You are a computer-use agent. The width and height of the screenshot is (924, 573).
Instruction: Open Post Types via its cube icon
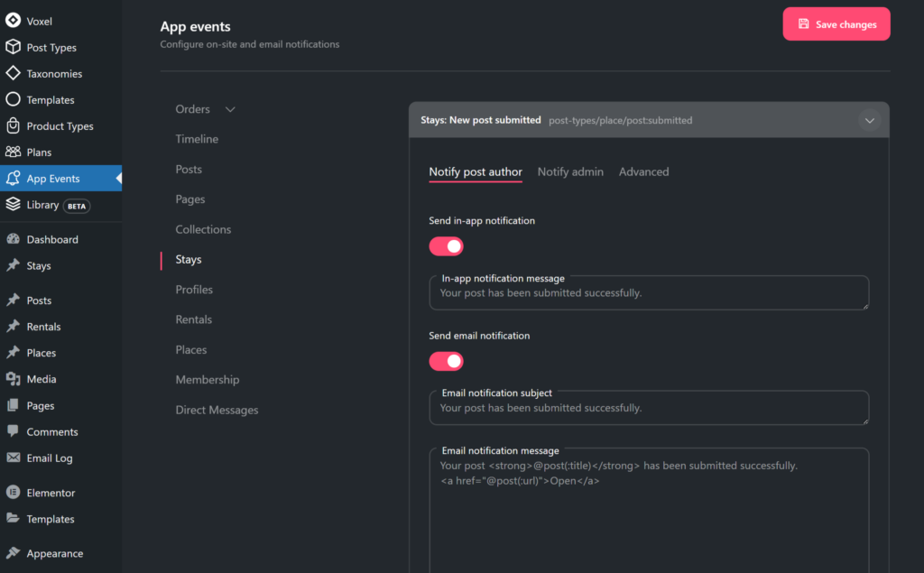click(14, 47)
